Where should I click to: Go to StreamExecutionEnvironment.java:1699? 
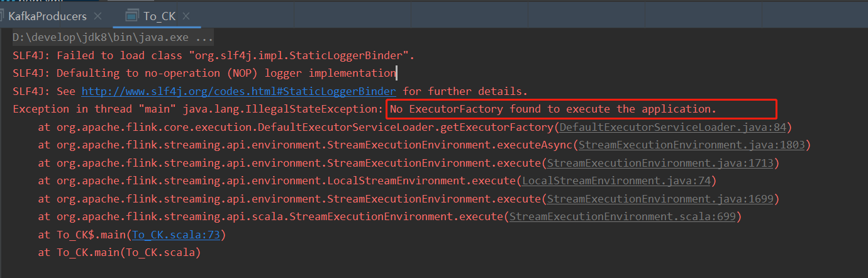click(660, 199)
